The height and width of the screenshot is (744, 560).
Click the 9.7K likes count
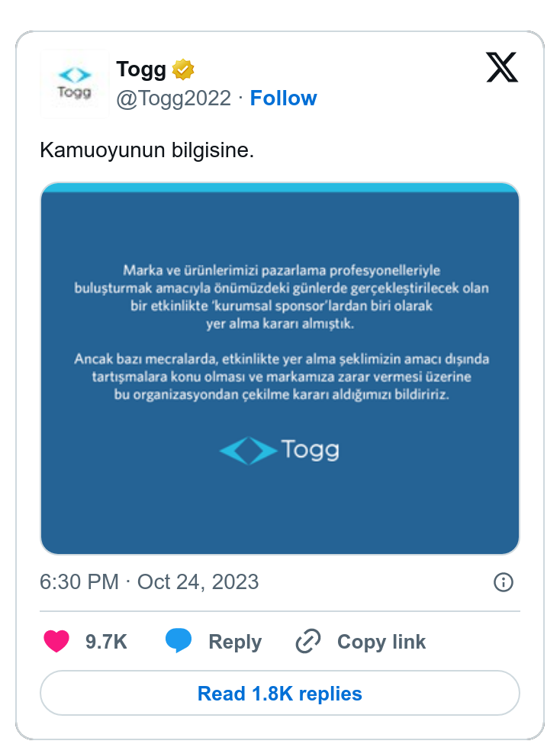[x=106, y=642]
